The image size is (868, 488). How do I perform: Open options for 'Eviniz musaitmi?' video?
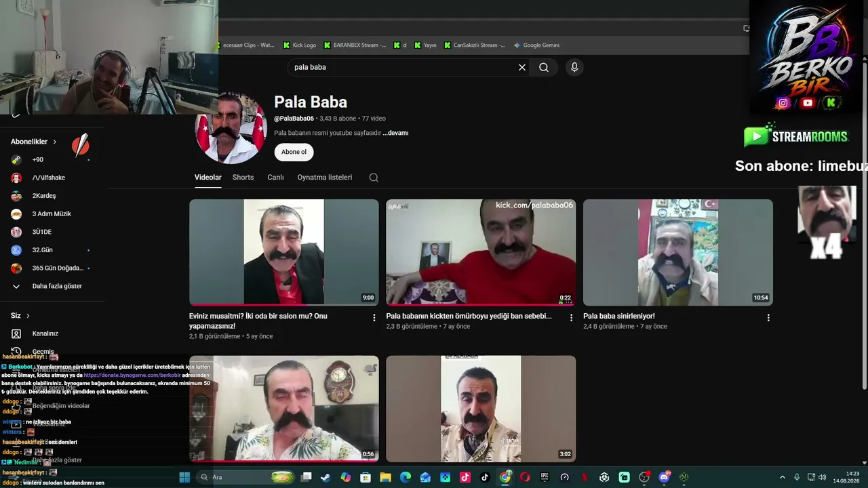(x=374, y=317)
